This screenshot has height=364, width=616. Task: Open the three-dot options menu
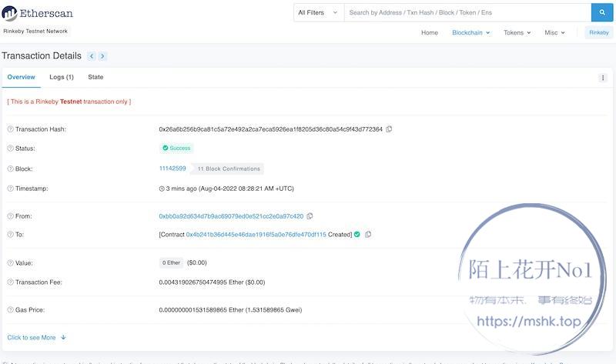[x=603, y=78]
